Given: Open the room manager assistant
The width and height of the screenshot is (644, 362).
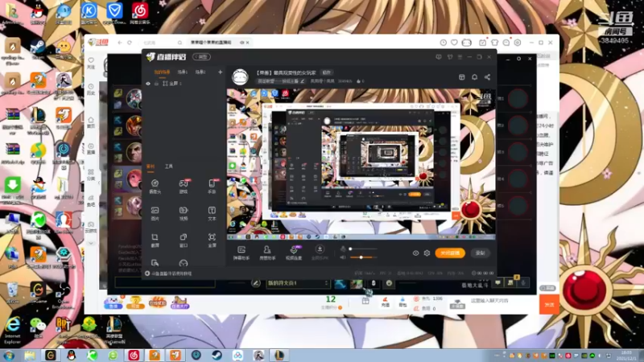Looking at the screenshot, I should click(x=267, y=253).
